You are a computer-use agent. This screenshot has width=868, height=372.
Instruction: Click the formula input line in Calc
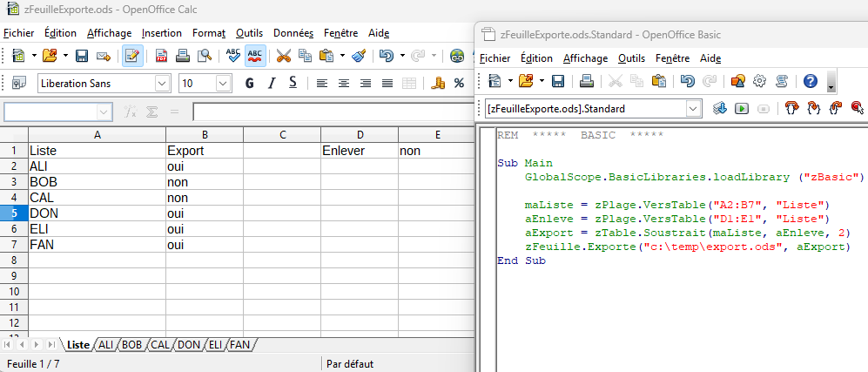[x=334, y=112]
